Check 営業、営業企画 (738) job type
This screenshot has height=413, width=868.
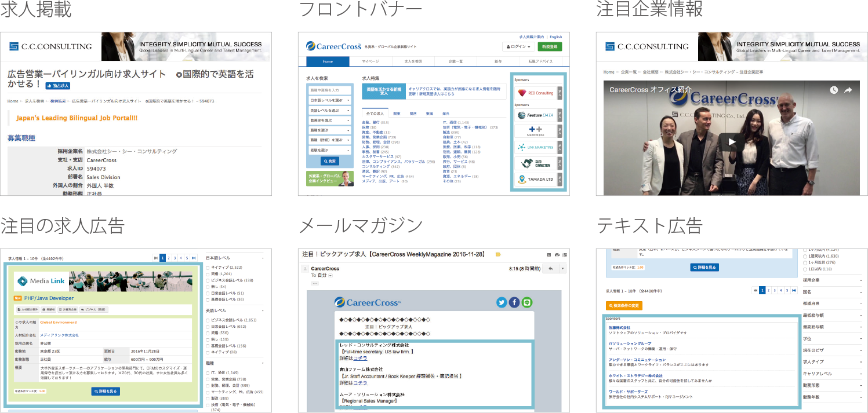click(208, 379)
